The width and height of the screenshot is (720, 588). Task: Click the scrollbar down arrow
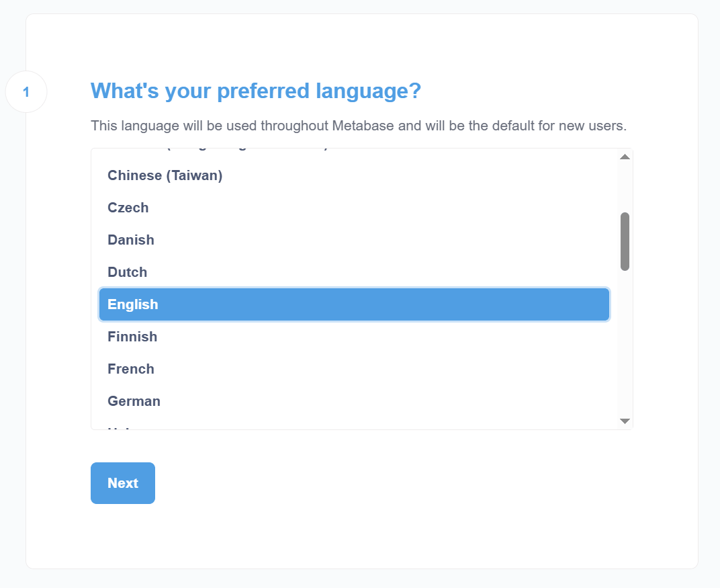tap(624, 421)
